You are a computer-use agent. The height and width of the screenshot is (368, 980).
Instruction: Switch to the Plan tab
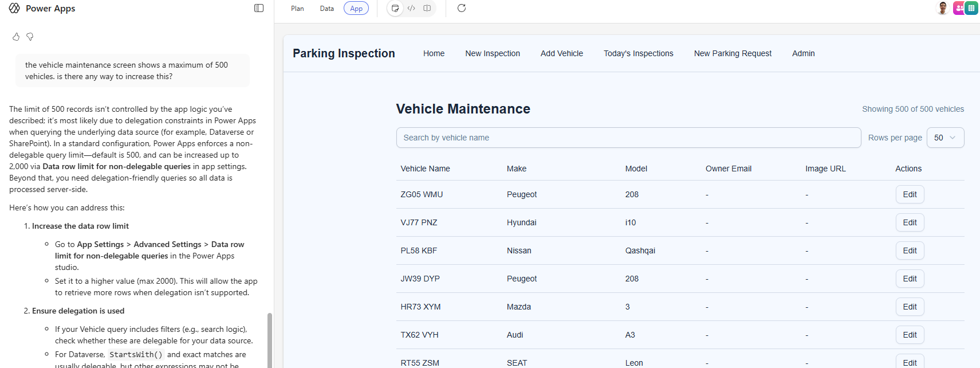point(297,9)
